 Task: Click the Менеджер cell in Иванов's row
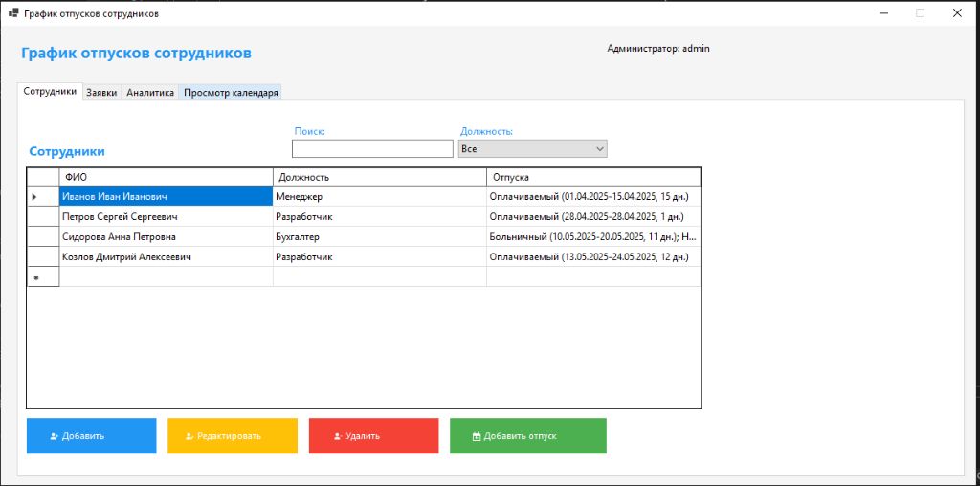coord(380,196)
